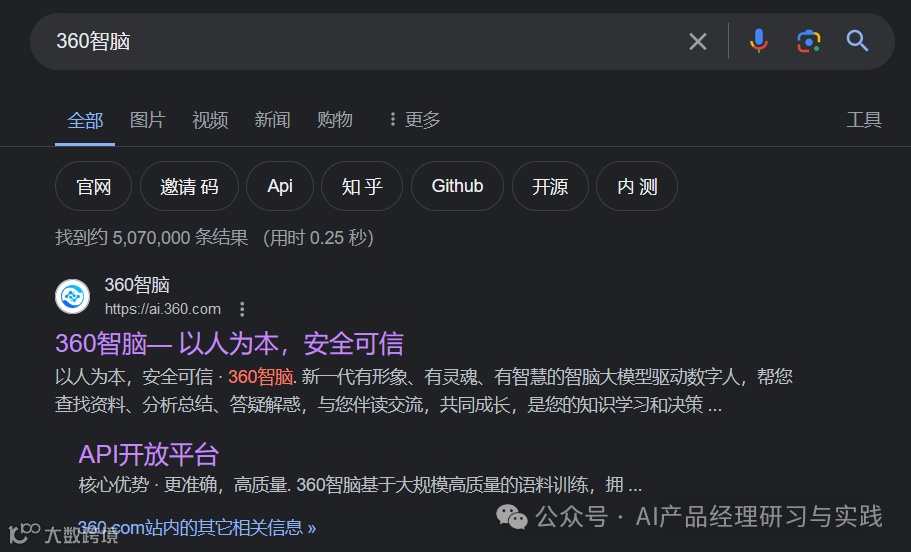The width and height of the screenshot is (911, 552).
Task: Select the 内测 suggestion chip
Action: pos(637,187)
